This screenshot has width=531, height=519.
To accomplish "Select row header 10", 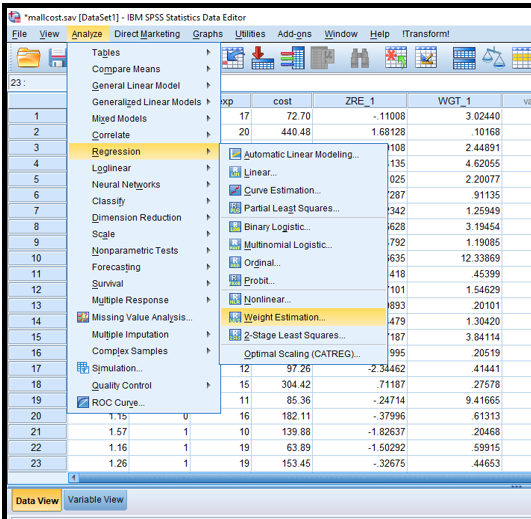I will tap(37, 258).
